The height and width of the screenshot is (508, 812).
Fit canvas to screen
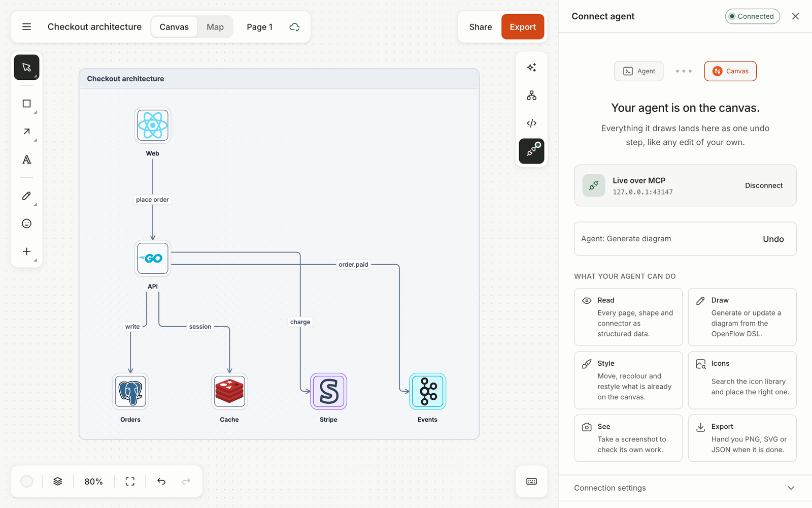130,482
